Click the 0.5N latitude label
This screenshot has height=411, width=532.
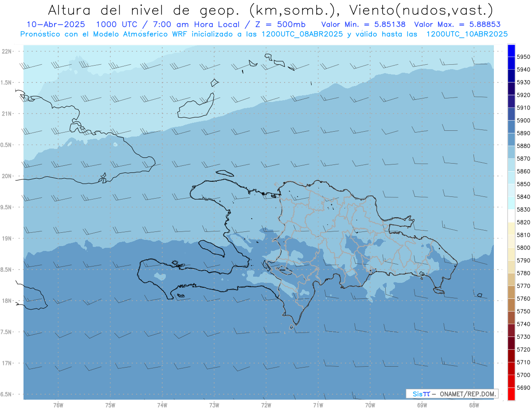(6, 145)
